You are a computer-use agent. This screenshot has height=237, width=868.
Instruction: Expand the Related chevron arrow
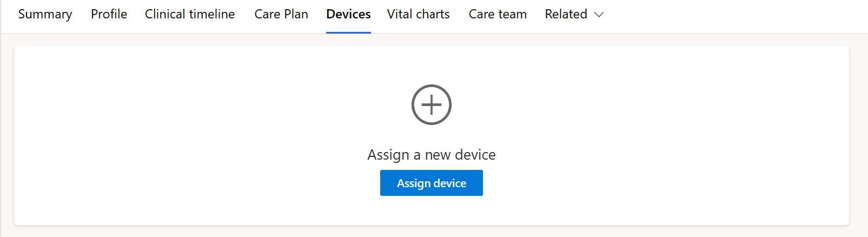(599, 15)
